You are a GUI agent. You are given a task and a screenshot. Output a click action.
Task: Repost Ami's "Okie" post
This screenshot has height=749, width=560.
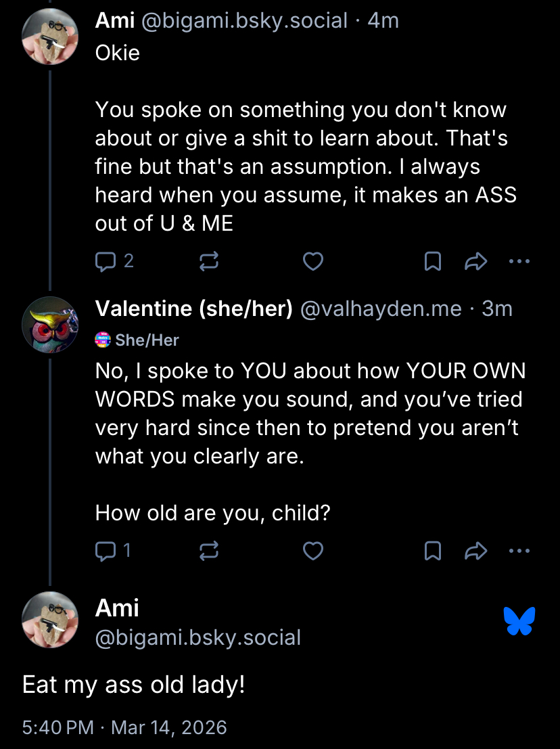tap(209, 261)
